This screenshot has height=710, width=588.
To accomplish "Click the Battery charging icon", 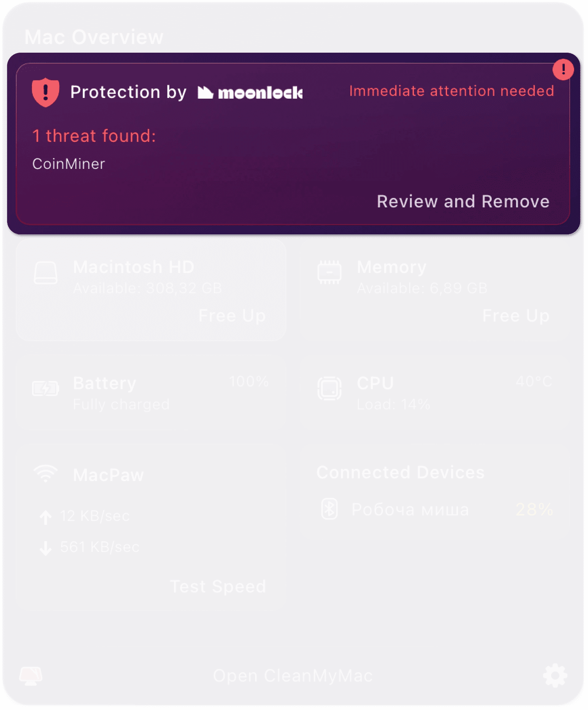I will (x=46, y=388).
